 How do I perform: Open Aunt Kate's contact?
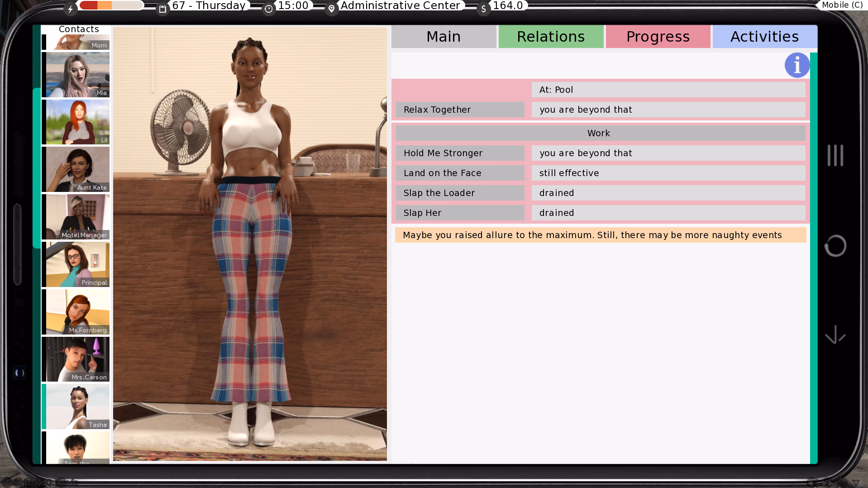pos(76,169)
